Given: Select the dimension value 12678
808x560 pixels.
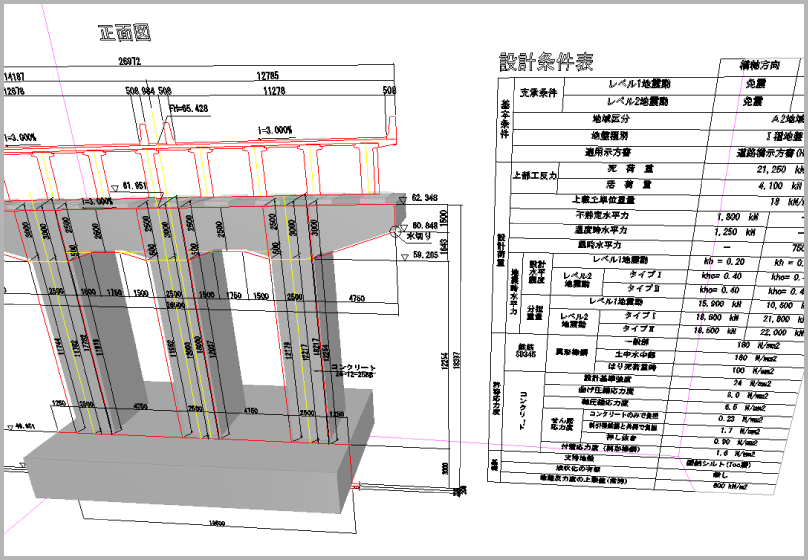Looking at the screenshot, I should click(14, 91).
